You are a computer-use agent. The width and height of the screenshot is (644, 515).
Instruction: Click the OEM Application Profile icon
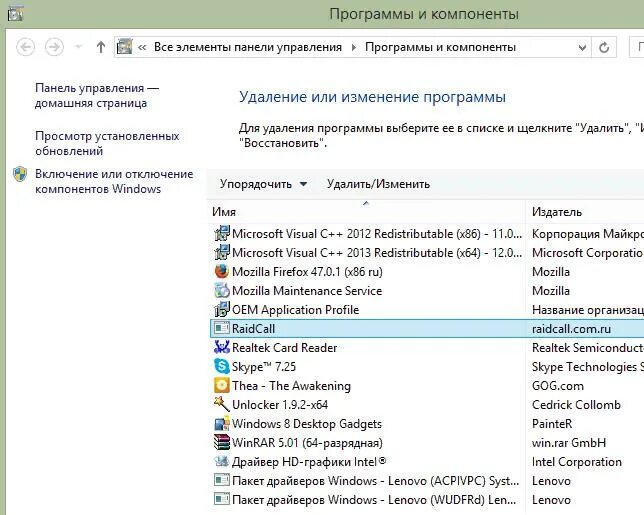pyautogui.click(x=222, y=309)
